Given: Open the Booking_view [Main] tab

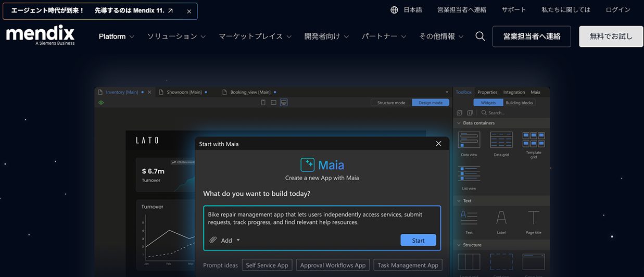Looking at the screenshot, I should coord(250,92).
